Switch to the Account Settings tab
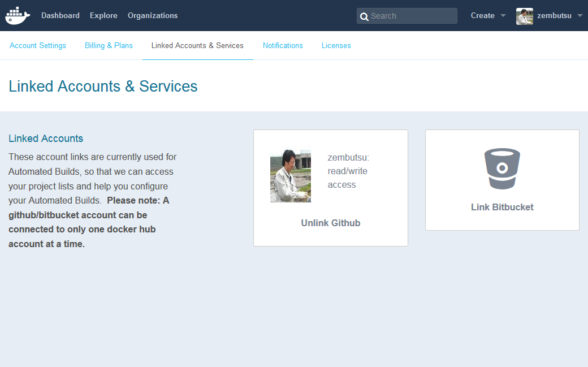The width and height of the screenshot is (588, 367). [38, 45]
